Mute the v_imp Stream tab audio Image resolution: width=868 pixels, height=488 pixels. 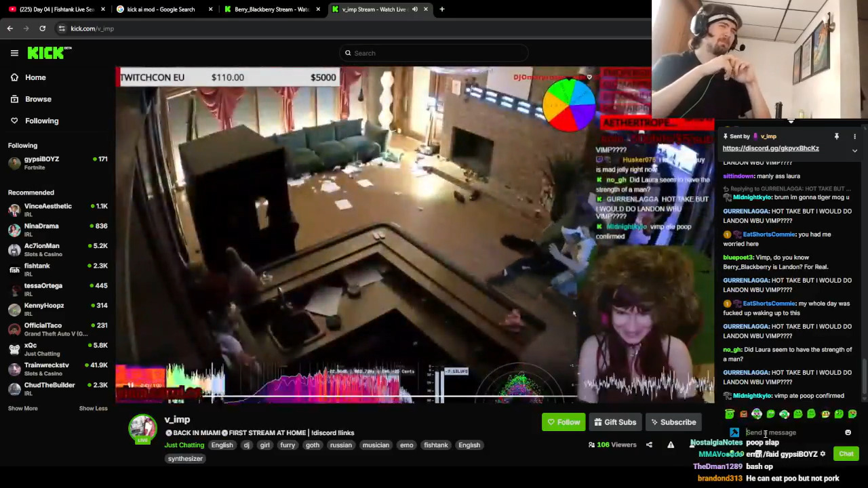click(x=414, y=9)
